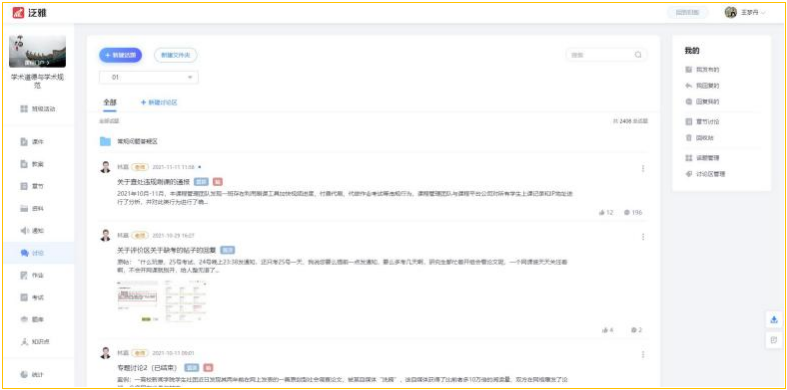Screen dimensions: 787x390
Task: Open the post titled 专题讨论2（已结束）
Action: click(149, 368)
